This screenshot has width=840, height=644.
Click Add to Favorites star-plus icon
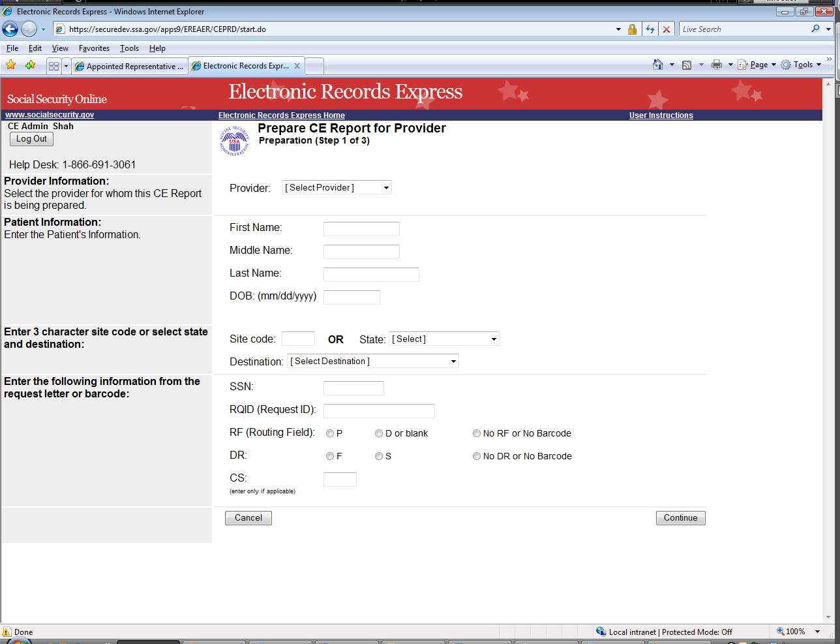(x=30, y=65)
